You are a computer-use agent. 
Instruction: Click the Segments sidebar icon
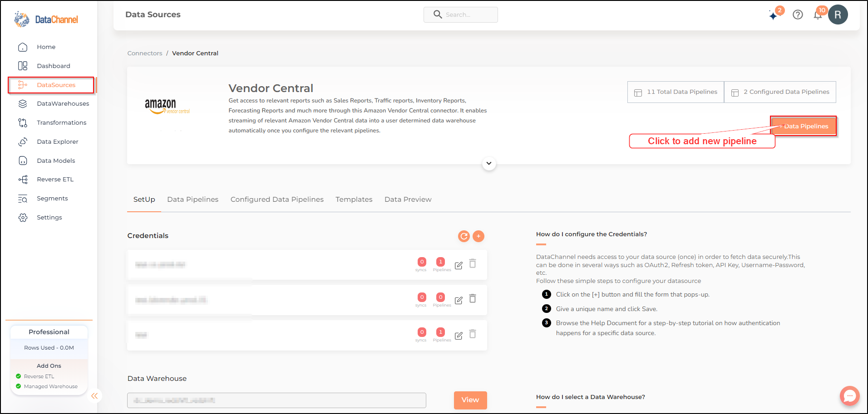click(x=23, y=199)
